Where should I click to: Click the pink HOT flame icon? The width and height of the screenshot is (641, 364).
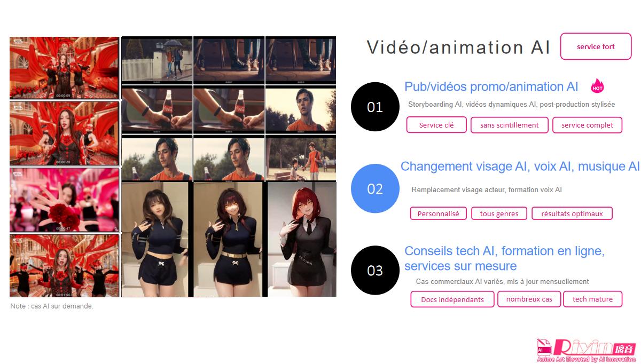pos(597,86)
